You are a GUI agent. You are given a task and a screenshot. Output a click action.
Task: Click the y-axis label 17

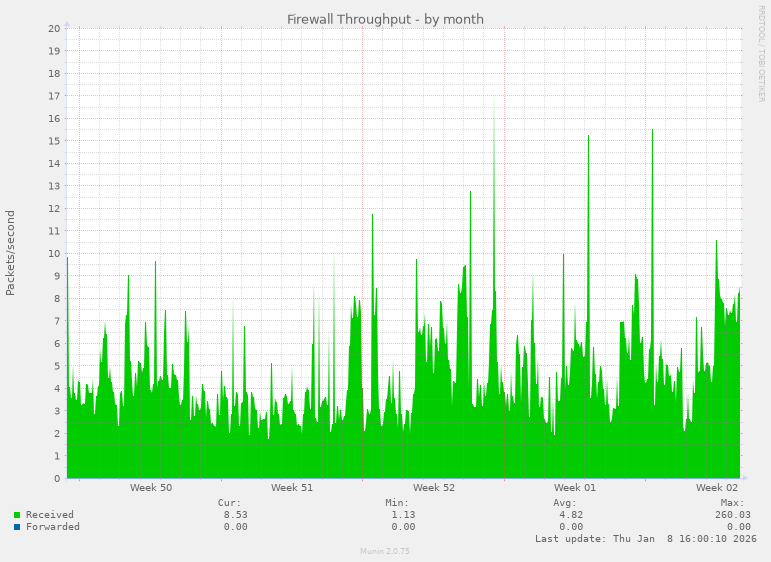(x=54, y=96)
